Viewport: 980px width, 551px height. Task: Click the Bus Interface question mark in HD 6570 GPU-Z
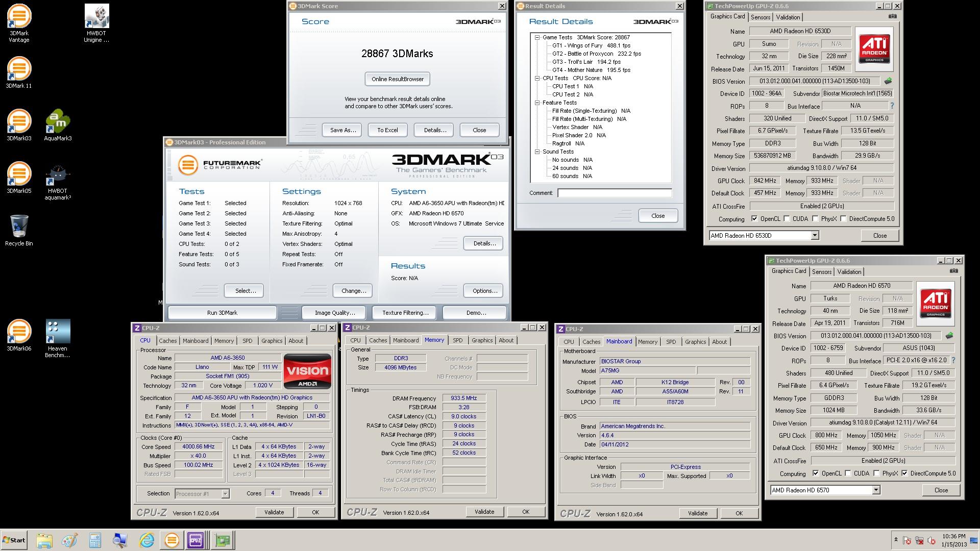(x=953, y=360)
